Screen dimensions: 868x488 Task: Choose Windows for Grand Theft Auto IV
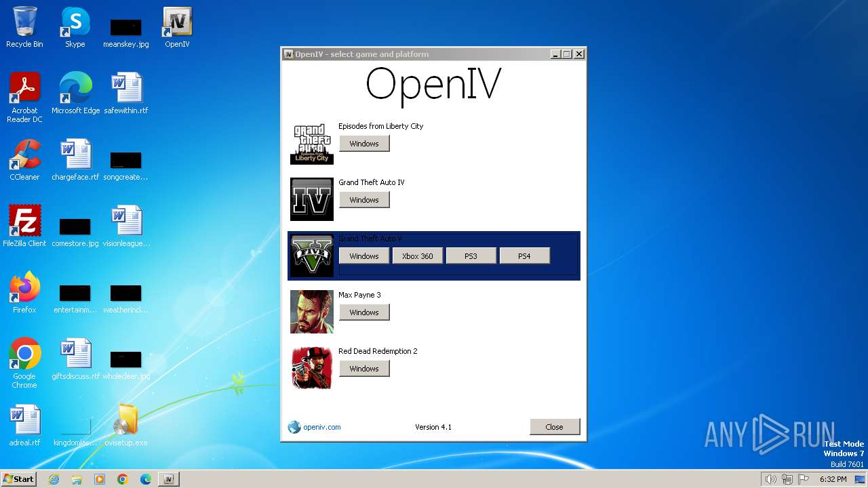364,200
